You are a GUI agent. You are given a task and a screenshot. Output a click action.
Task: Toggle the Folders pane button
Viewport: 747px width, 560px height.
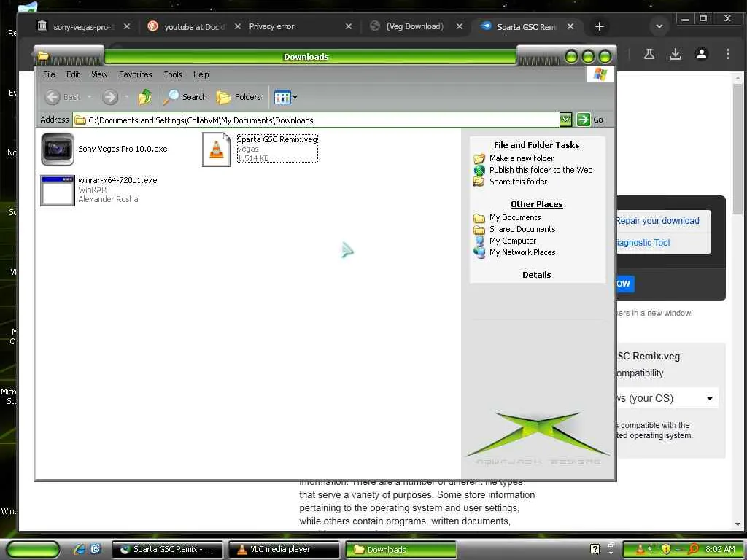tap(239, 97)
